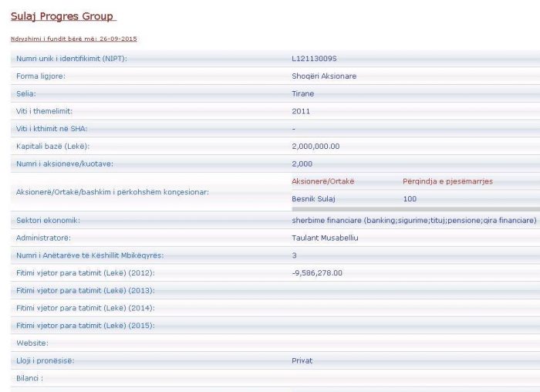Click the base capital value 2,000,000.00

point(316,147)
